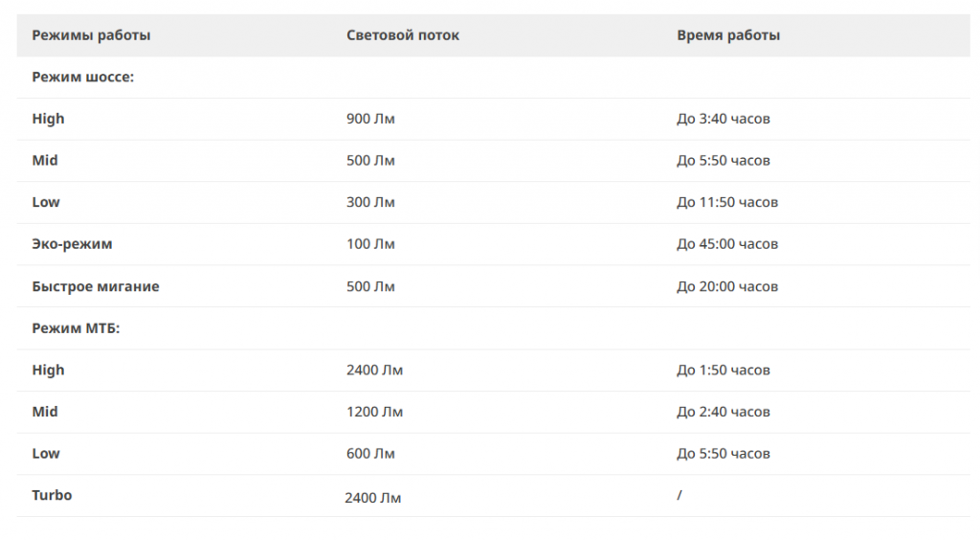Click the Turbo row label
The image size is (980, 540).
tap(52, 495)
